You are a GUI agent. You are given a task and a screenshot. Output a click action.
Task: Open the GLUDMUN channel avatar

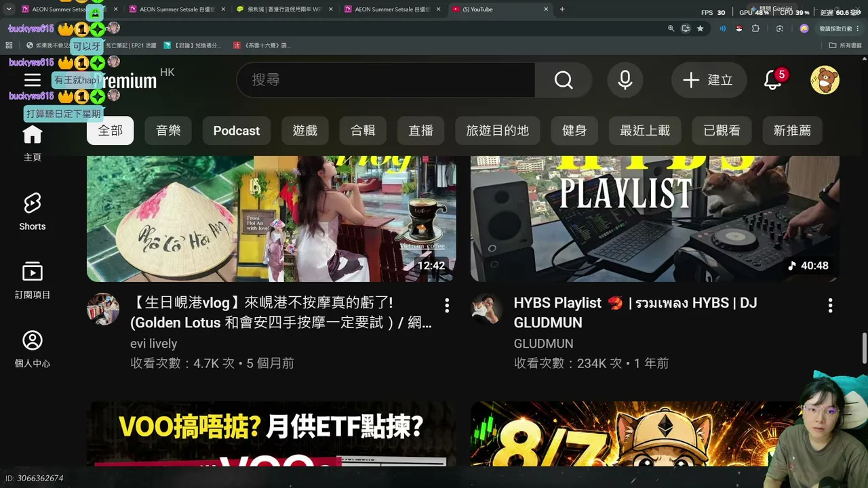pyautogui.click(x=487, y=310)
